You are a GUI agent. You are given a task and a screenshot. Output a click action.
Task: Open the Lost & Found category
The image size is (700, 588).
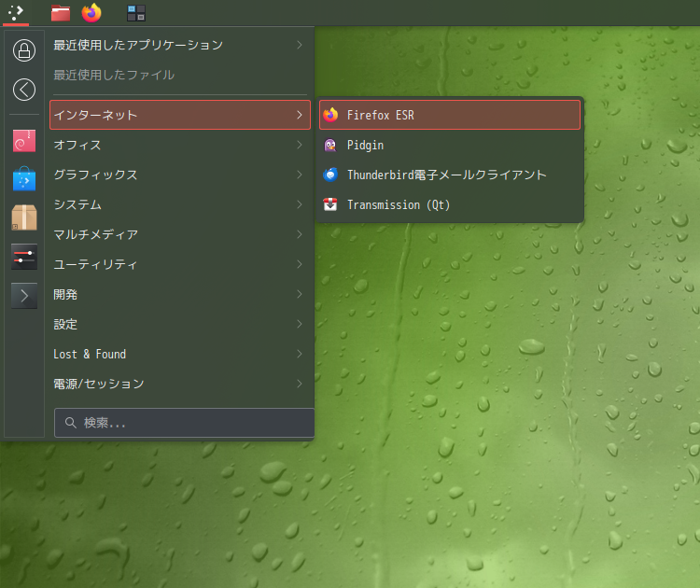point(180,354)
